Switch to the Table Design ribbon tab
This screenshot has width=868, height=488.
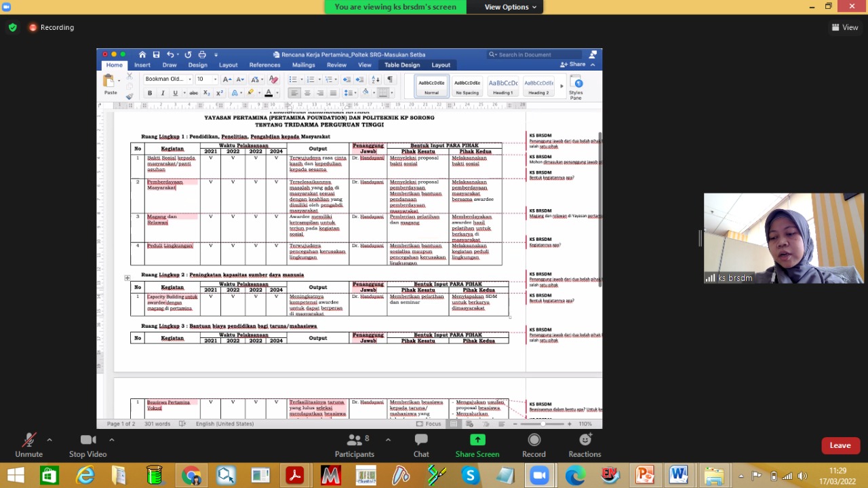click(x=402, y=65)
